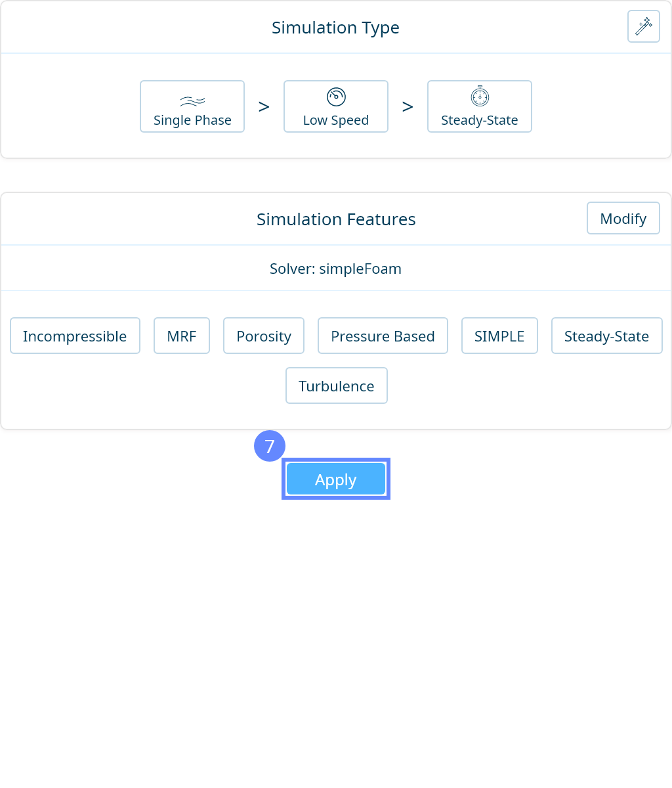The height and width of the screenshot is (788, 672).
Task: Toggle the Porosity feature tag
Action: click(264, 336)
